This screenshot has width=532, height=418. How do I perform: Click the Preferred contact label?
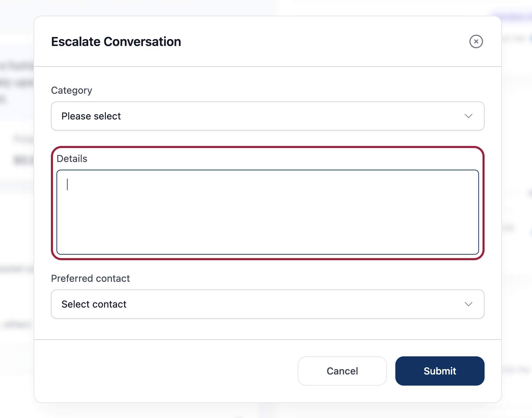(90, 278)
